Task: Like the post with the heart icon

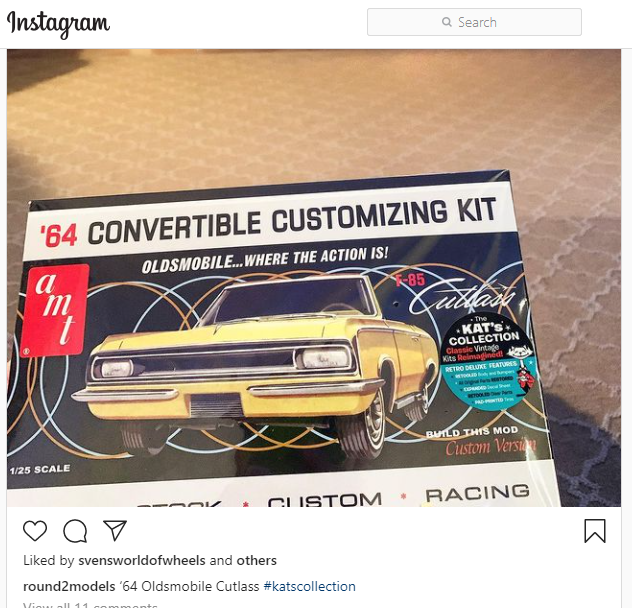Action: pos(35,530)
